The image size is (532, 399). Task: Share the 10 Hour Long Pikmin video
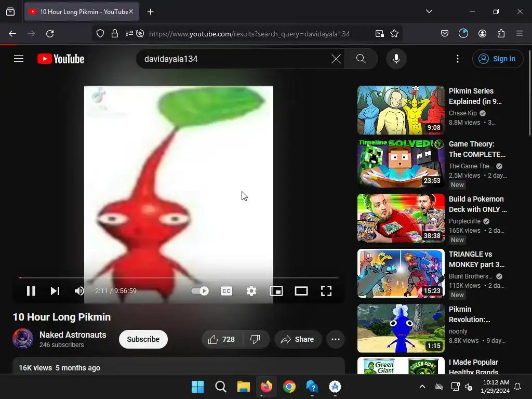tap(298, 339)
